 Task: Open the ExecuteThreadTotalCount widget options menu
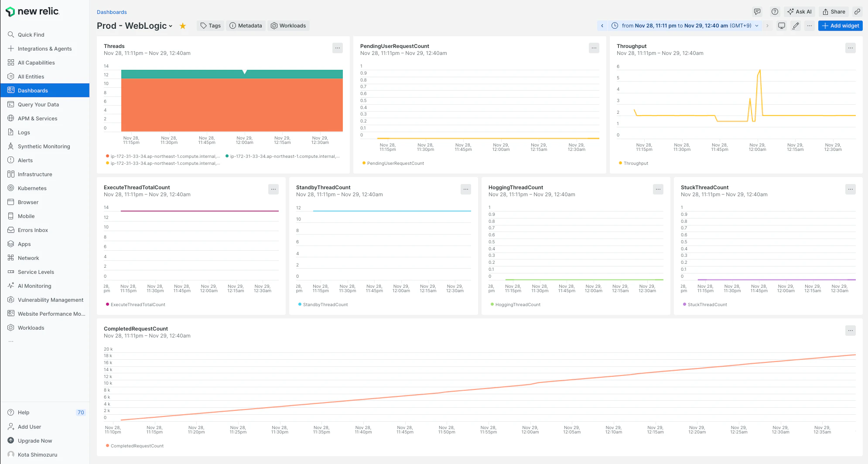coord(273,189)
